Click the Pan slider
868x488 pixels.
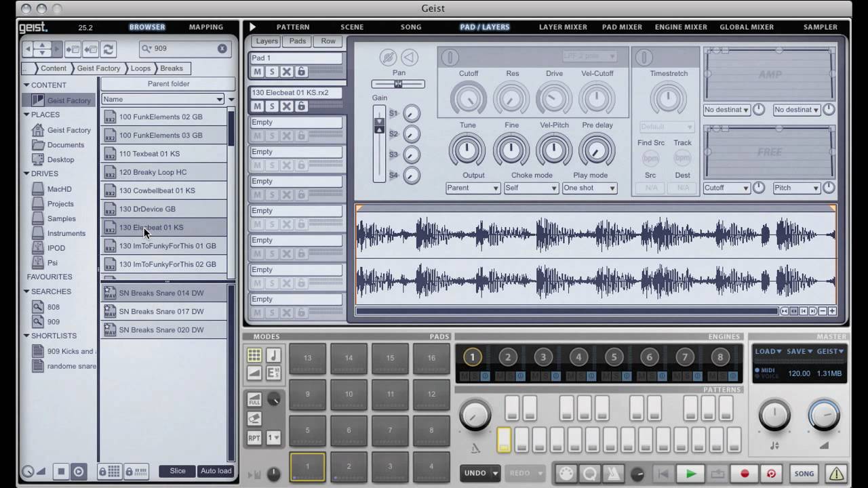(x=398, y=84)
